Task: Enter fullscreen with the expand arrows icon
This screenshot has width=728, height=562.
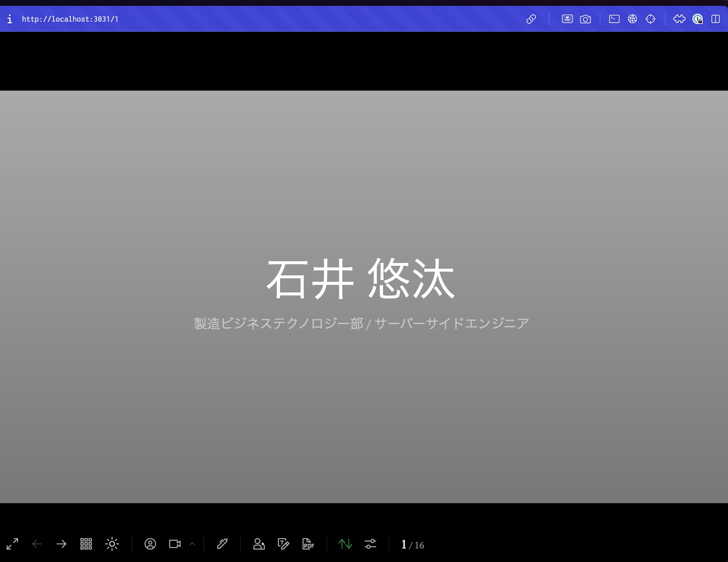Action: tap(12, 544)
